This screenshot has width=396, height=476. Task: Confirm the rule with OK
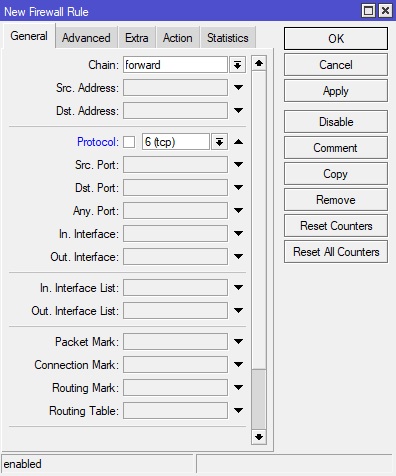click(336, 39)
